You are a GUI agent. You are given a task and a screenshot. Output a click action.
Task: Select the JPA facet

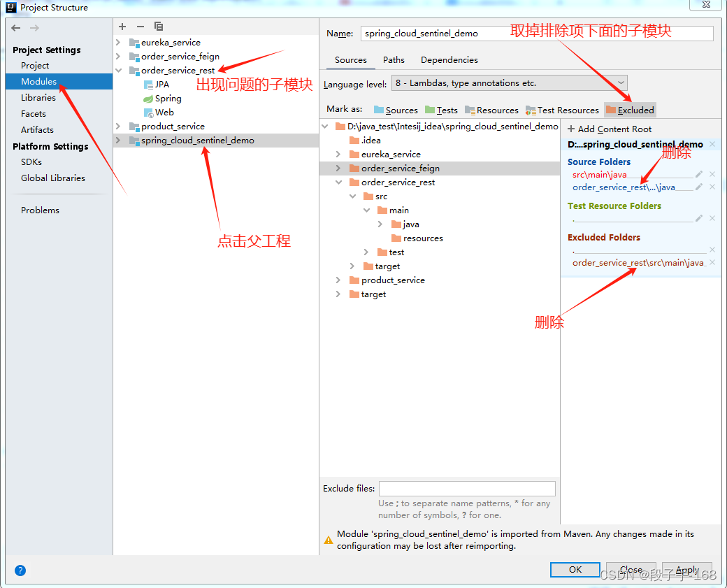[157, 85]
